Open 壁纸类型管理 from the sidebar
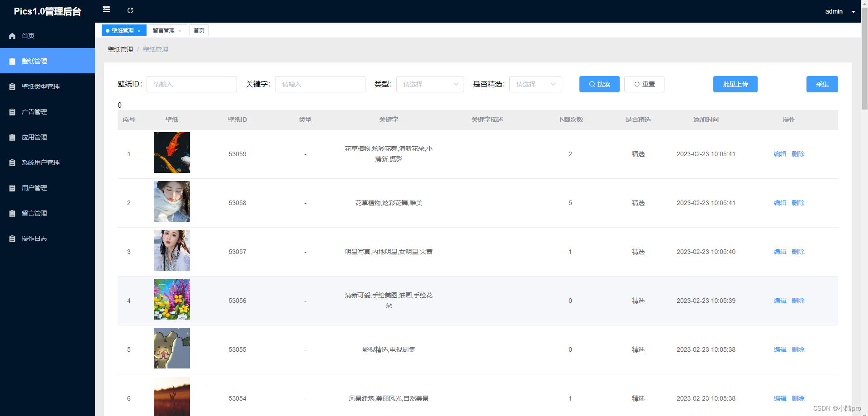868x416 pixels. (41, 86)
